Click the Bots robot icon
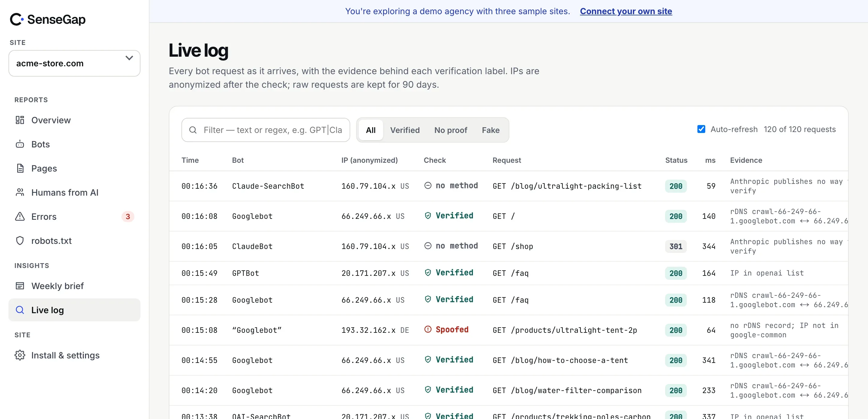This screenshot has width=868, height=419. coord(20,144)
